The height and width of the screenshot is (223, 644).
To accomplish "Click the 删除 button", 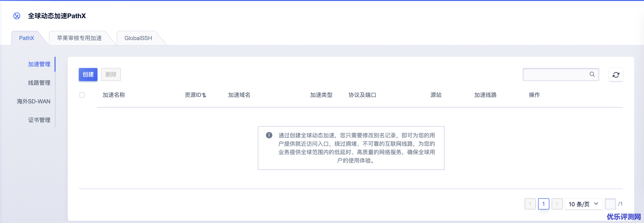I will tap(111, 74).
